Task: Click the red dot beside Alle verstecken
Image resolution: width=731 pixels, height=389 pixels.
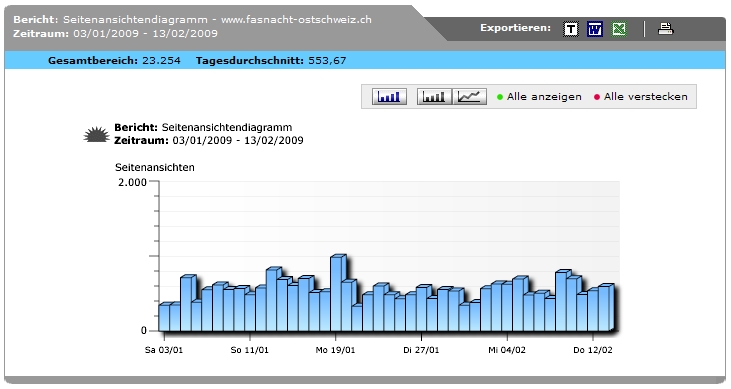Action: 597,97
